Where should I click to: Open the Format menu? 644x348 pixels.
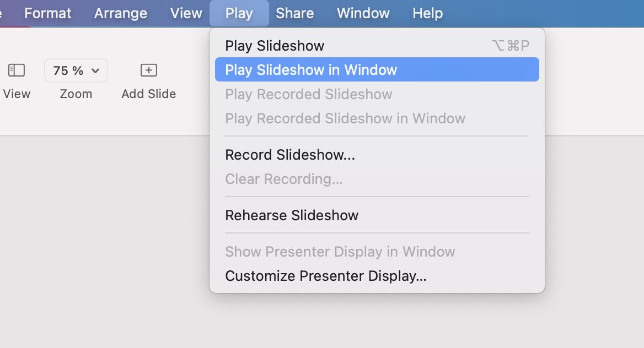48,13
